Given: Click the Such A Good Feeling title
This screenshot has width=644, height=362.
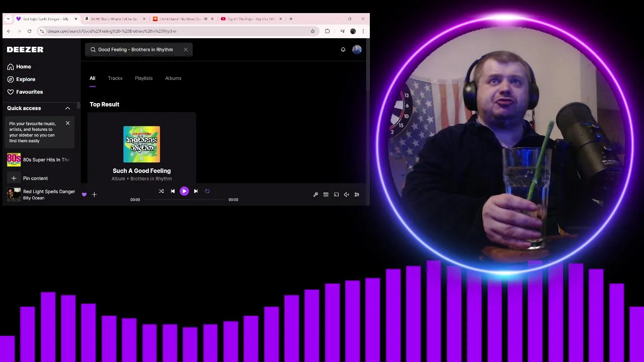Looking at the screenshot, I should click(x=142, y=170).
